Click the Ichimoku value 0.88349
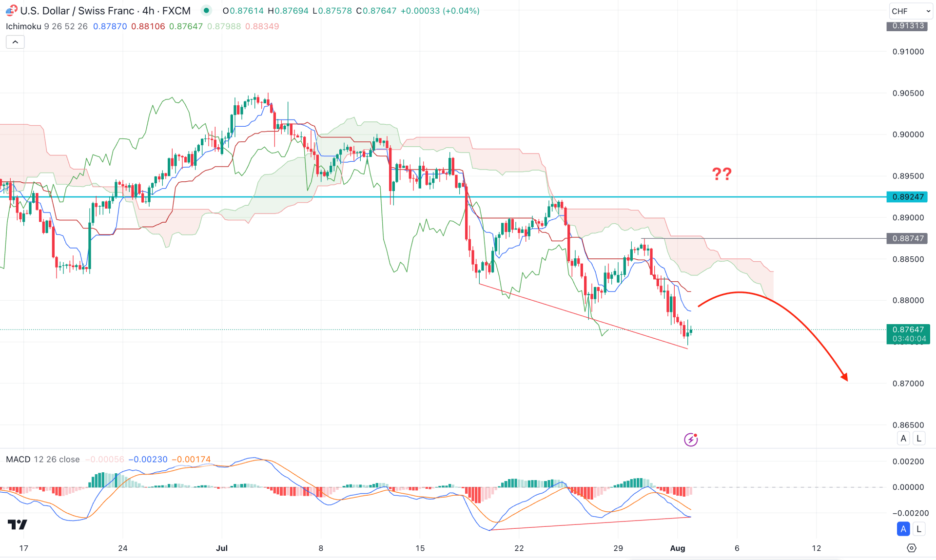 click(262, 26)
